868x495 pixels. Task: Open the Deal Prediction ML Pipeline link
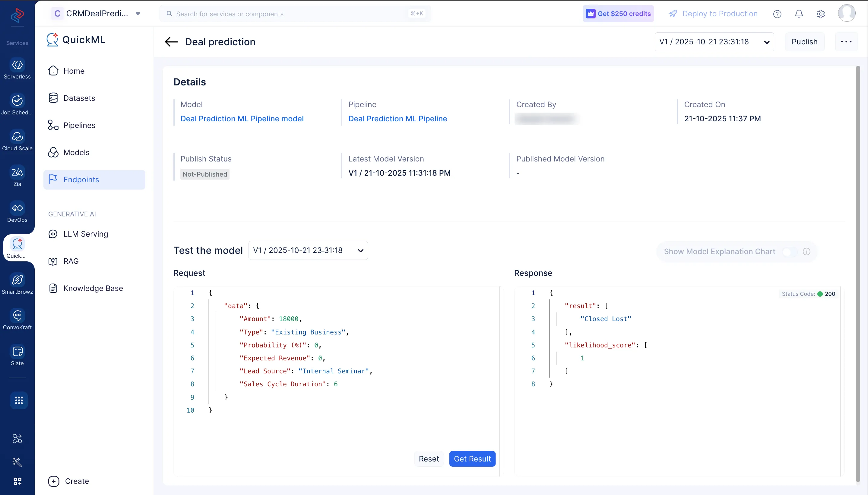coord(398,119)
